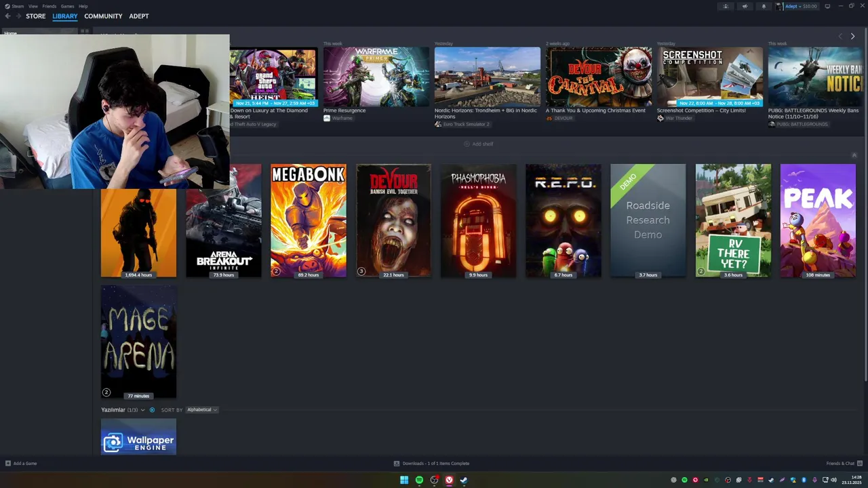Click the Adept profile avatar

780,6
